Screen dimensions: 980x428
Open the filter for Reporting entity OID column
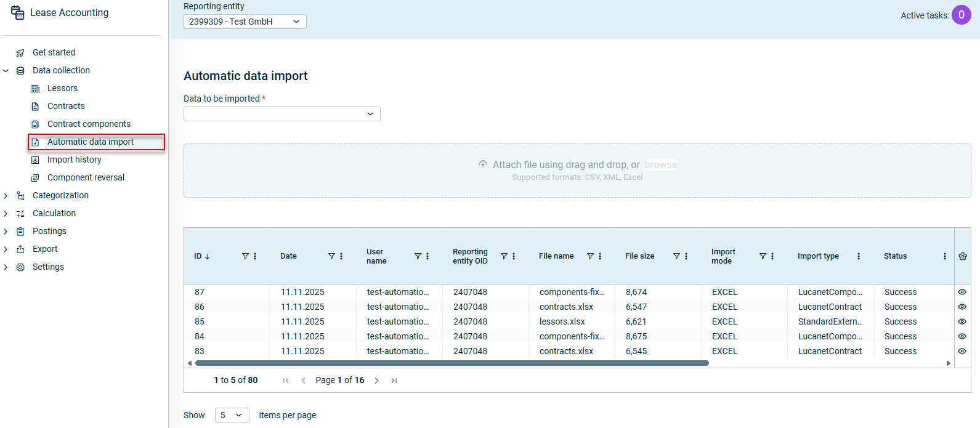504,256
